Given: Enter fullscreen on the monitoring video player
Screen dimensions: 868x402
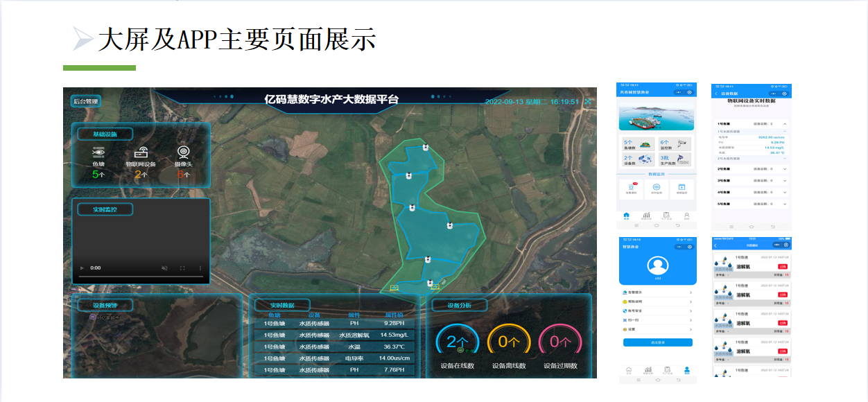Looking at the screenshot, I should tap(182, 268).
